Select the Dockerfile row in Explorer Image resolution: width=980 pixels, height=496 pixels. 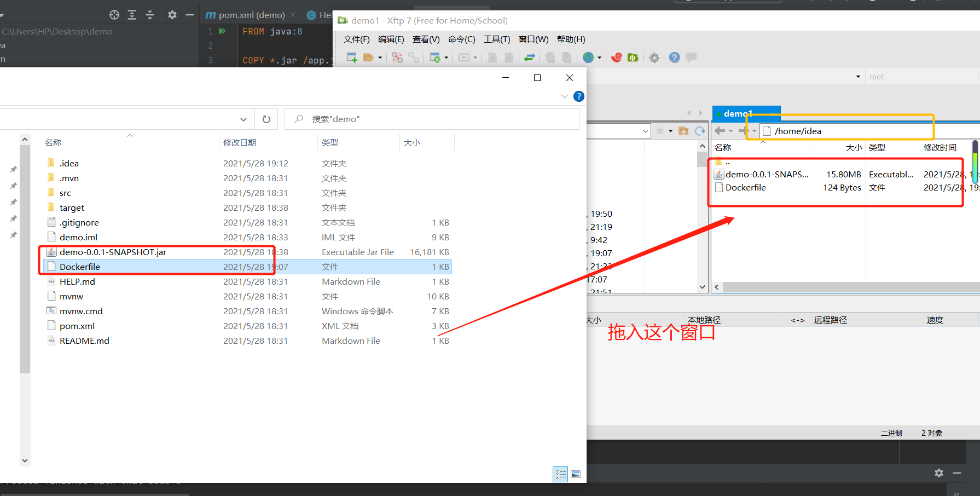click(247, 267)
